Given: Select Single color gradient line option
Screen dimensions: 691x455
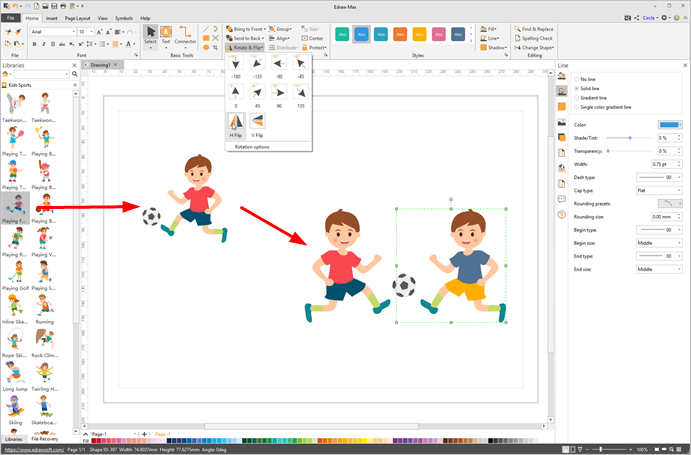Looking at the screenshot, I should click(576, 107).
